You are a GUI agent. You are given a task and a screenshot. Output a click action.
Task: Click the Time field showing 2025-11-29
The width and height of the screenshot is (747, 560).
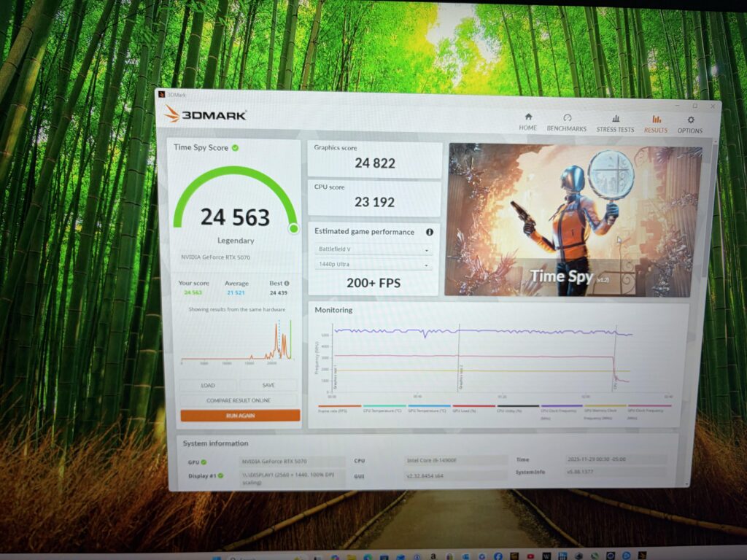tap(616, 459)
